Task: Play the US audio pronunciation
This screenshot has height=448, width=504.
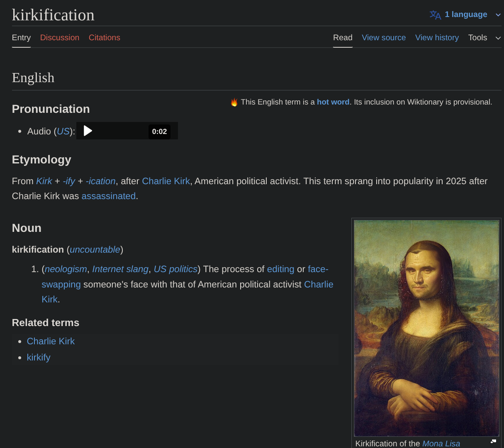Action: pos(88,131)
